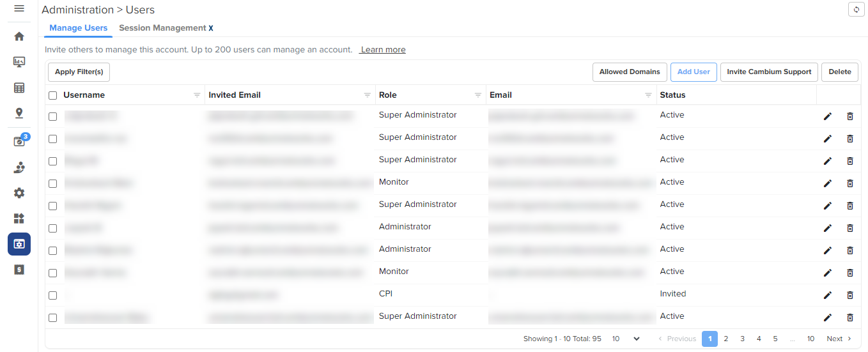Check the first user row checkbox
This screenshot has width=868, height=352.
coord(53,116)
